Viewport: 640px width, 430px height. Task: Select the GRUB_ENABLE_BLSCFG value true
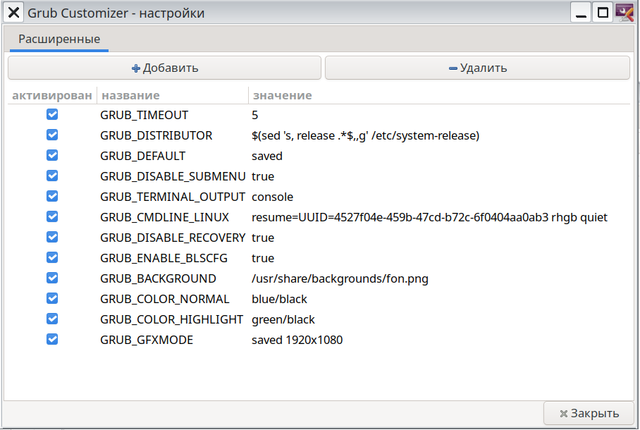(263, 258)
